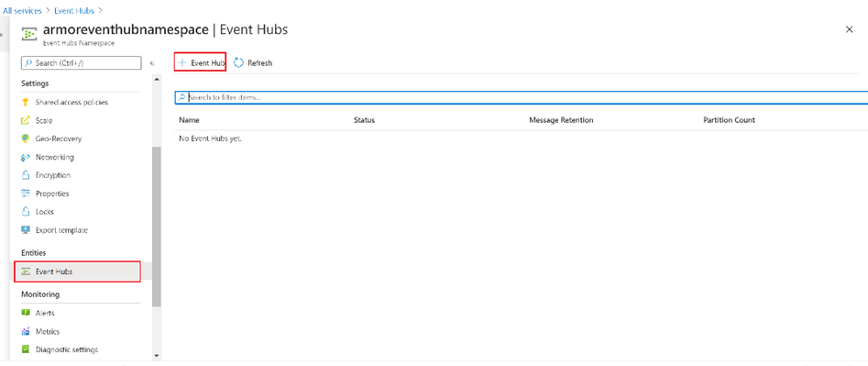Open Scale settings via its icon

click(x=25, y=120)
